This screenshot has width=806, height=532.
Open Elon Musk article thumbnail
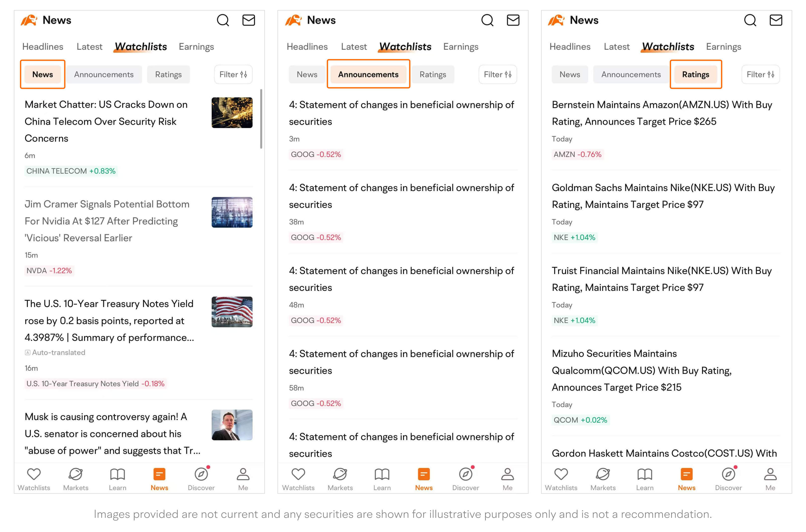232,425
